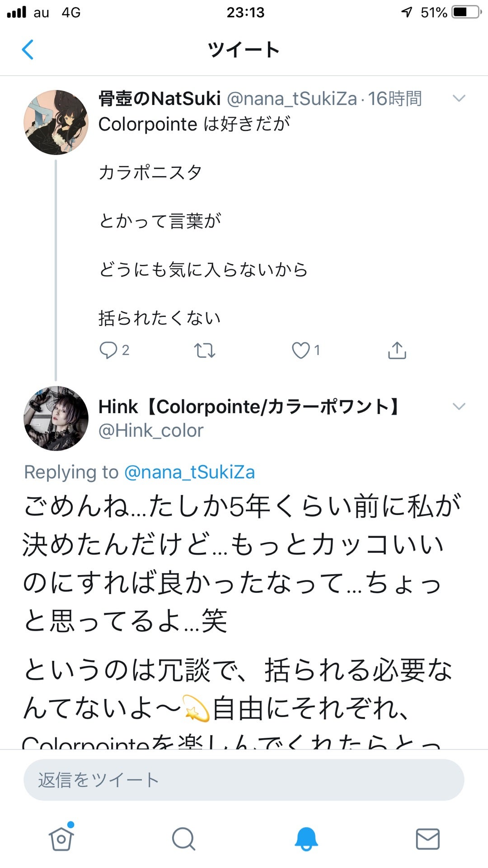This screenshot has width=488, height=868.
Task: Open the Home timeline
Action: coord(61,839)
